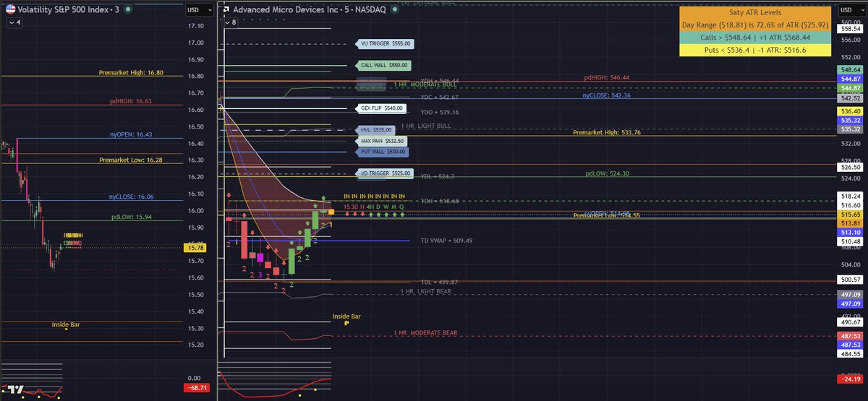Image resolution: width=868 pixels, height=401 pixels.
Task: Click TDL 499.87 label on AMD chart
Action: pyautogui.click(x=439, y=282)
